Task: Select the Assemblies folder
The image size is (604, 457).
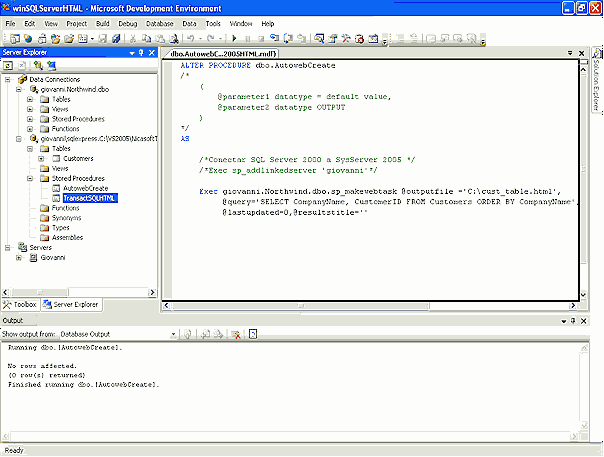Action: (x=67, y=237)
